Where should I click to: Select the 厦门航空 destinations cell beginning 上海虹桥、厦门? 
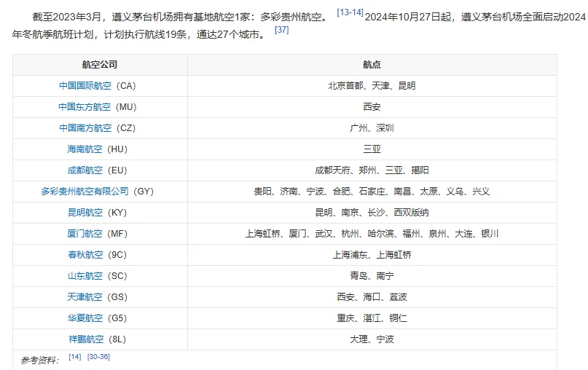[372, 234]
